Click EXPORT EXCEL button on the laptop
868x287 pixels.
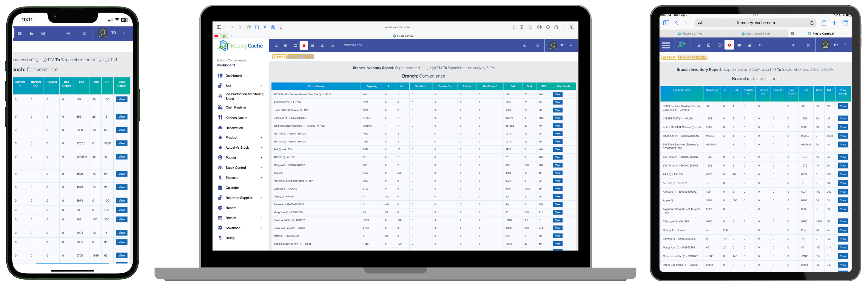click(x=300, y=57)
